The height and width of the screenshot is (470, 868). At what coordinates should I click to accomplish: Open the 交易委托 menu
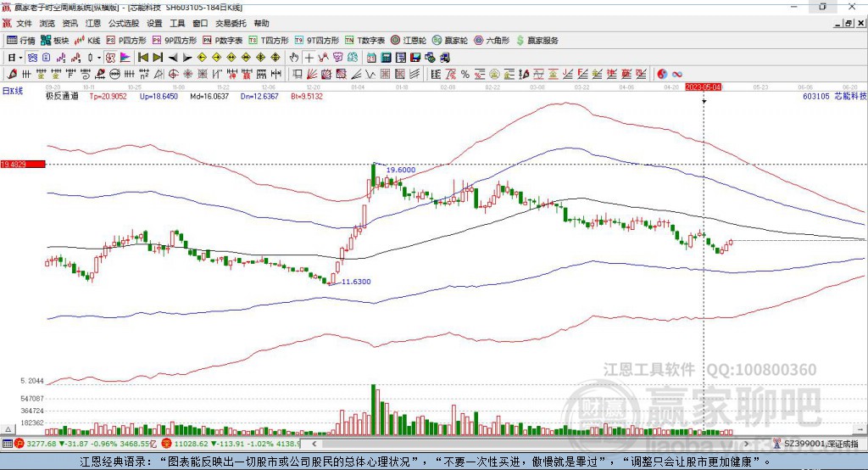231,23
